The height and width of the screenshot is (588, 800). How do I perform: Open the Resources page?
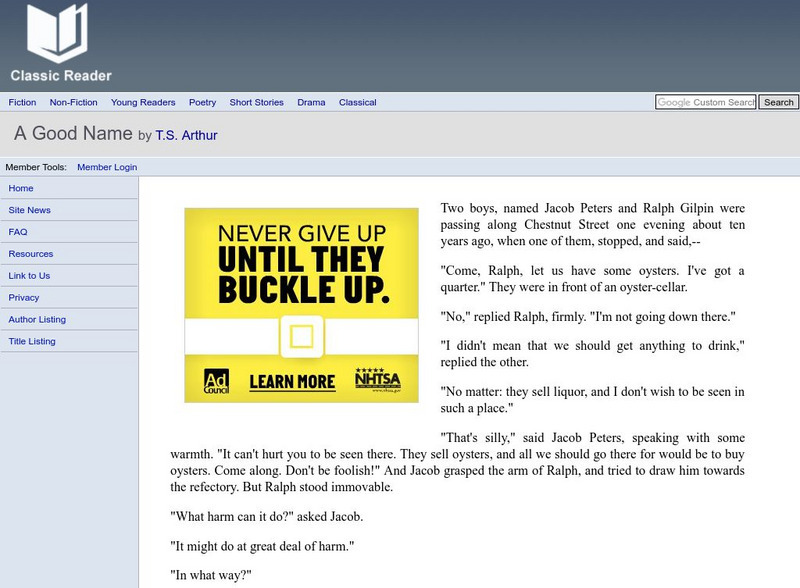click(31, 254)
